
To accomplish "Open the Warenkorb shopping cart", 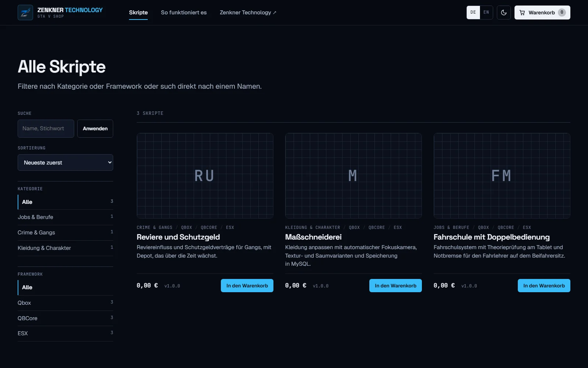I will pyautogui.click(x=542, y=13).
